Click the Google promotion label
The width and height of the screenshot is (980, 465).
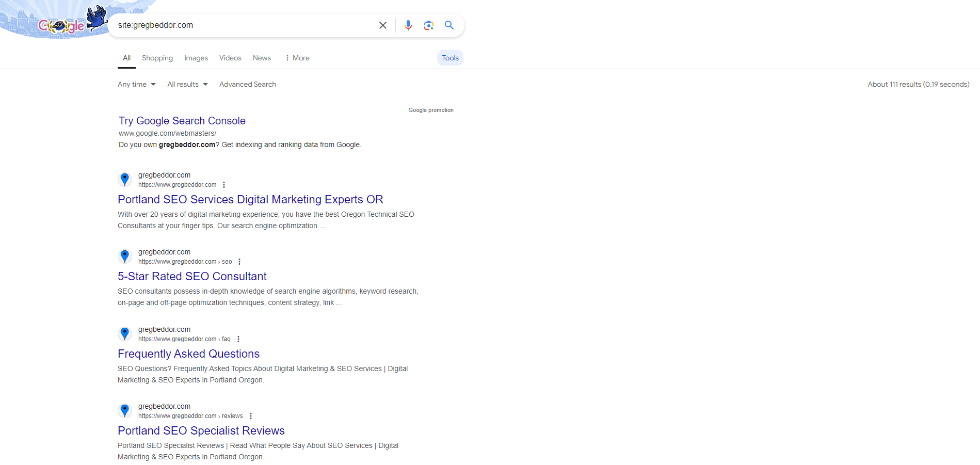[x=431, y=110]
